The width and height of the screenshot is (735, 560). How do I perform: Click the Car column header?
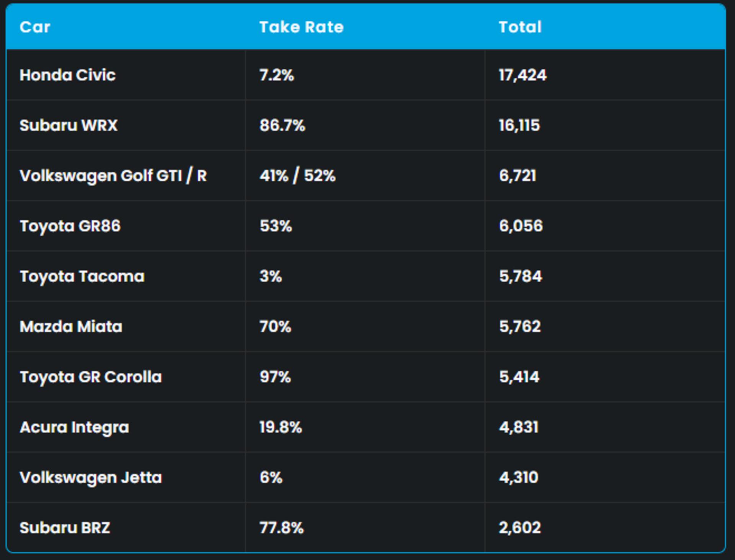[35, 27]
